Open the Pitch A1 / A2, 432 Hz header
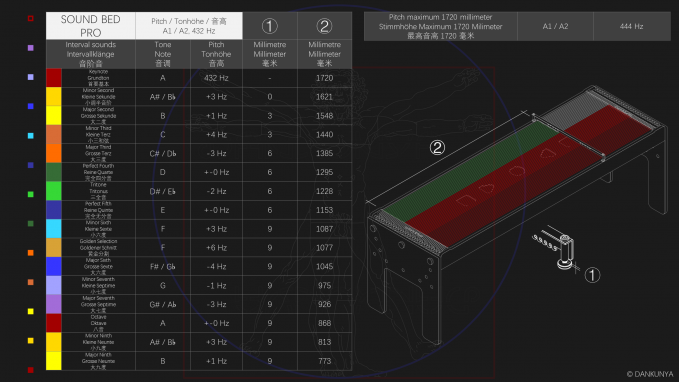The height and width of the screenshot is (382, 679). (189, 26)
